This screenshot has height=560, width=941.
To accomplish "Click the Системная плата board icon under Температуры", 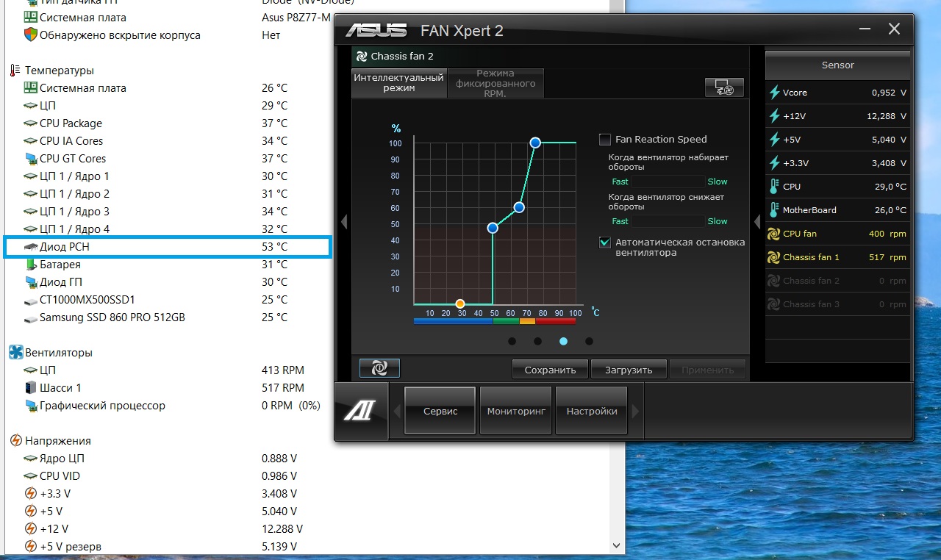I will tap(31, 88).
